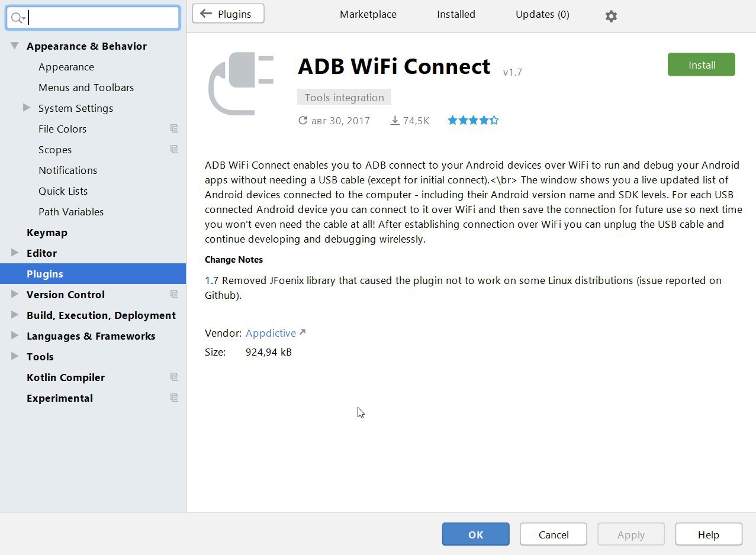
Task: Install the ADB WiFi Connect plugin
Action: tap(702, 64)
